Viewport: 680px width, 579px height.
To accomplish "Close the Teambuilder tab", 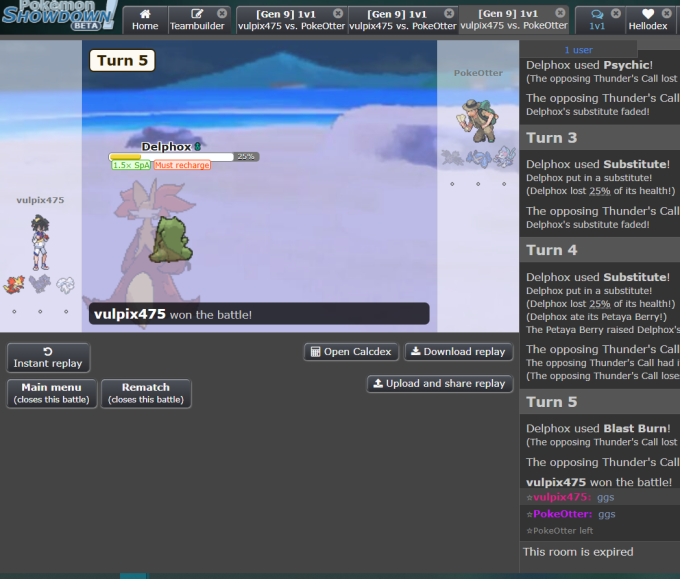I will coord(222,13).
